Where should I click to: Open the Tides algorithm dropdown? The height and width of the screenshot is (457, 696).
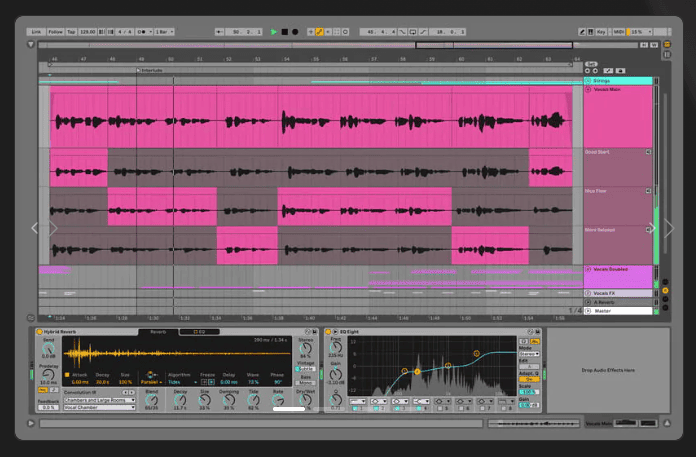click(x=183, y=382)
